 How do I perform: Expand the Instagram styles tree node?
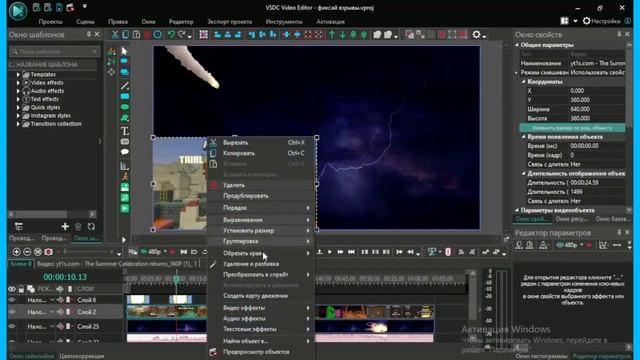point(18,116)
